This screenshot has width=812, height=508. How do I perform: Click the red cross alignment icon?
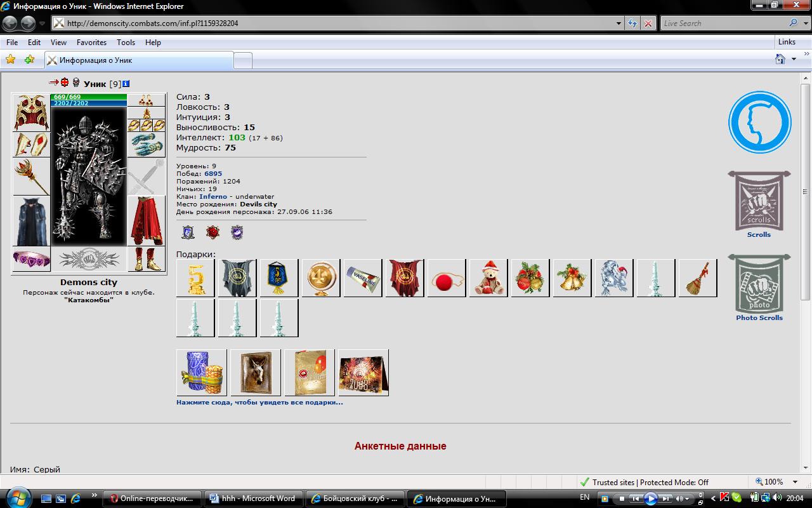64,83
